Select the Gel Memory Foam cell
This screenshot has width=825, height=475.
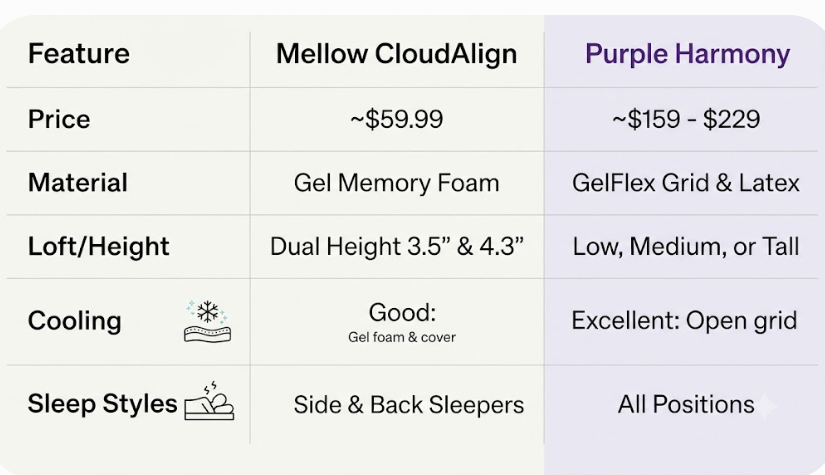coord(396,183)
